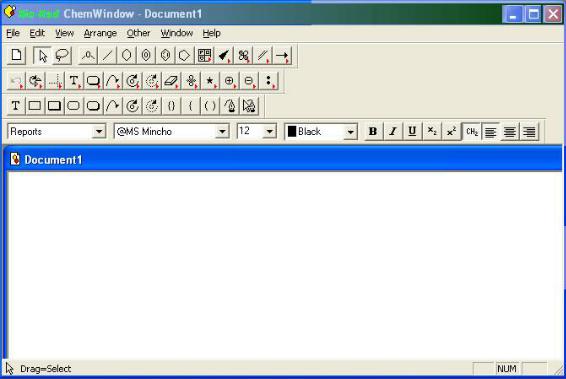Select the parentheses ( ) bracket tool
This screenshot has width=566, height=379.
coord(210,106)
